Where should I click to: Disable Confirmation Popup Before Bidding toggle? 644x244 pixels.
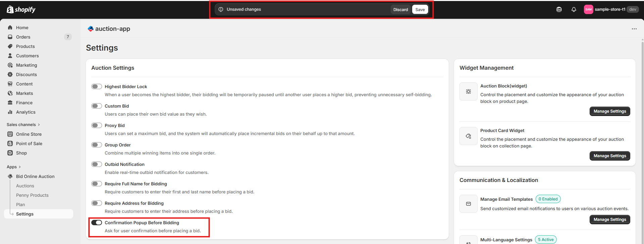pos(97,223)
